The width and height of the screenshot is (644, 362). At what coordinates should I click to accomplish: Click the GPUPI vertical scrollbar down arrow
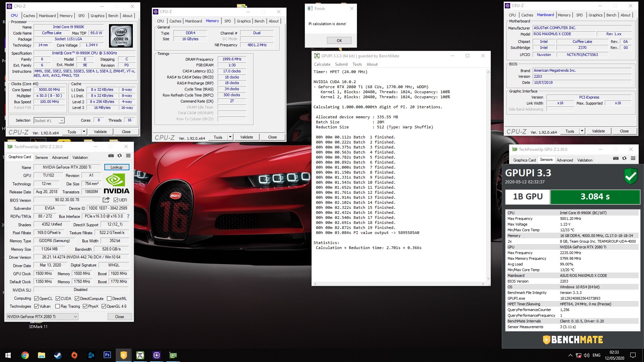coord(488,279)
